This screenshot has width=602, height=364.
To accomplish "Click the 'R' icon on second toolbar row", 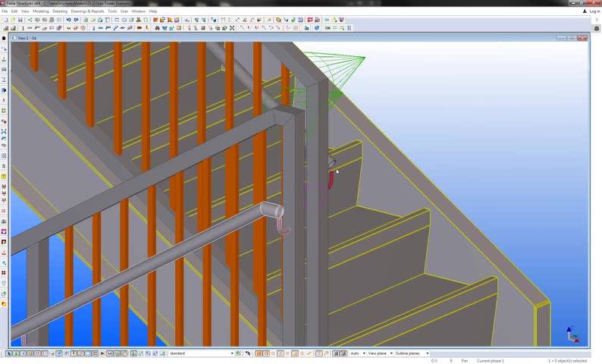I will point(349,27).
